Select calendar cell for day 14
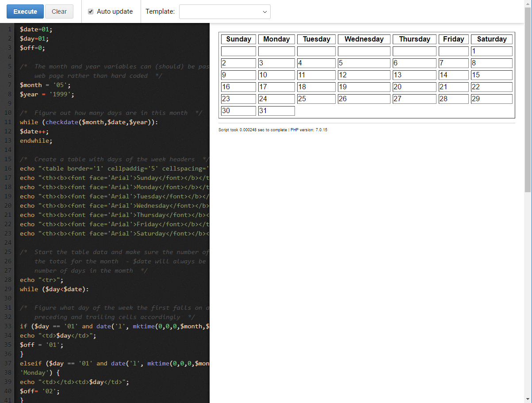Image resolution: width=532 pixels, height=403 pixels. point(454,75)
